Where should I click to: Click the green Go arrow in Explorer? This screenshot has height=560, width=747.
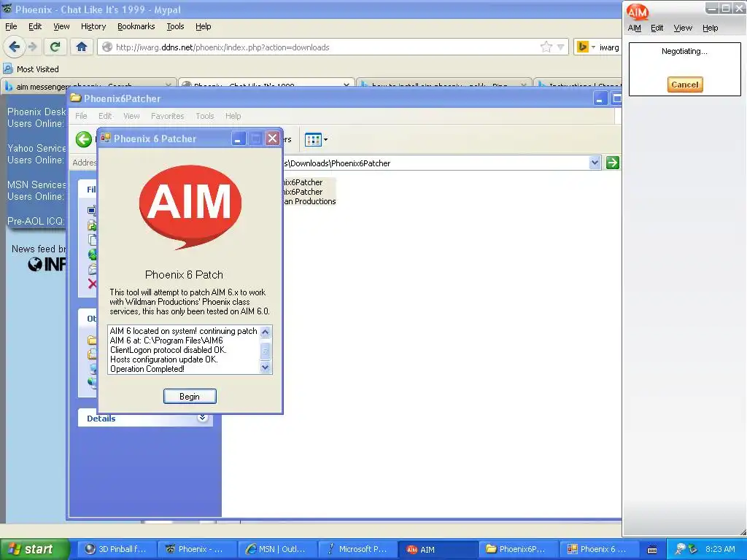pos(612,163)
